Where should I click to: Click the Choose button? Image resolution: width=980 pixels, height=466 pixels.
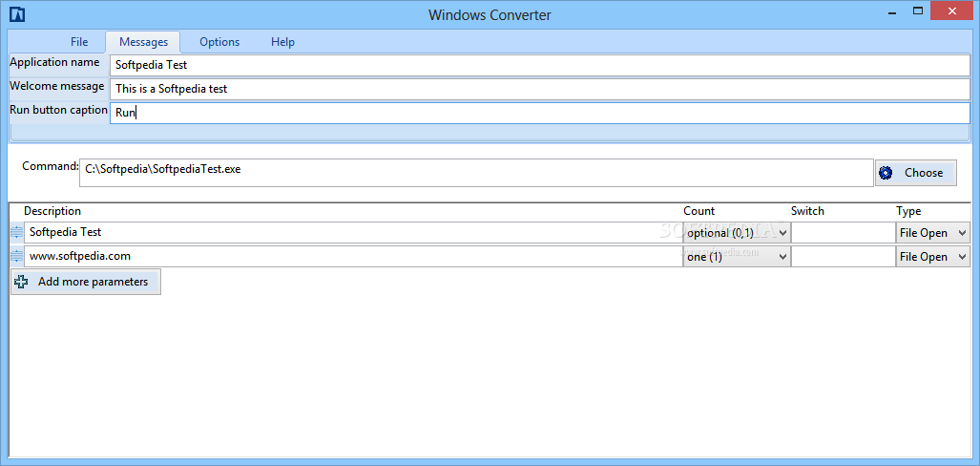916,173
